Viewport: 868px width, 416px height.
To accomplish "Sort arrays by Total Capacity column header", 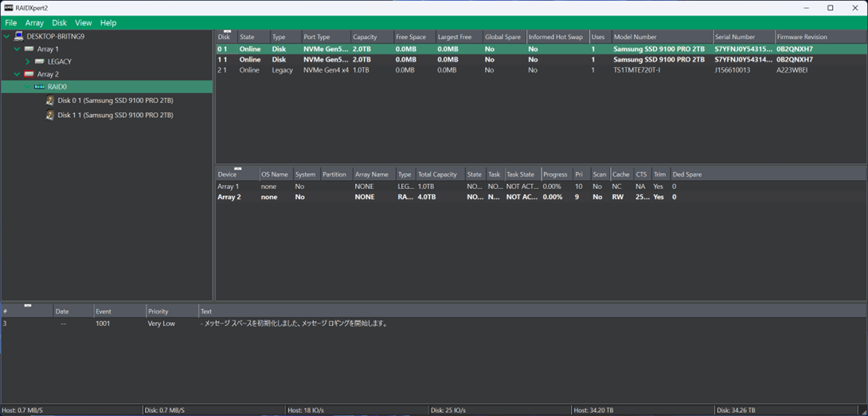I will (438, 175).
